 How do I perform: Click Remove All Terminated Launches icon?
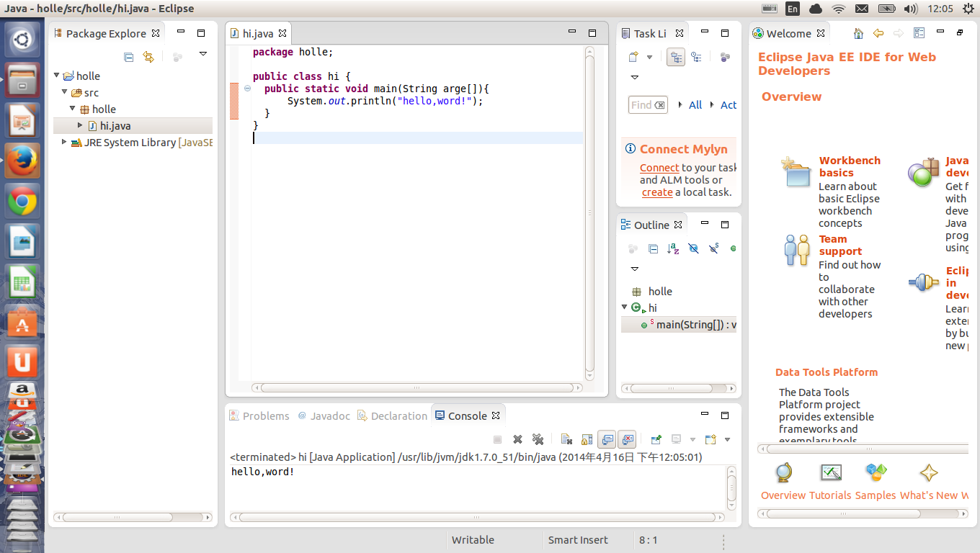(x=538, y=439)
